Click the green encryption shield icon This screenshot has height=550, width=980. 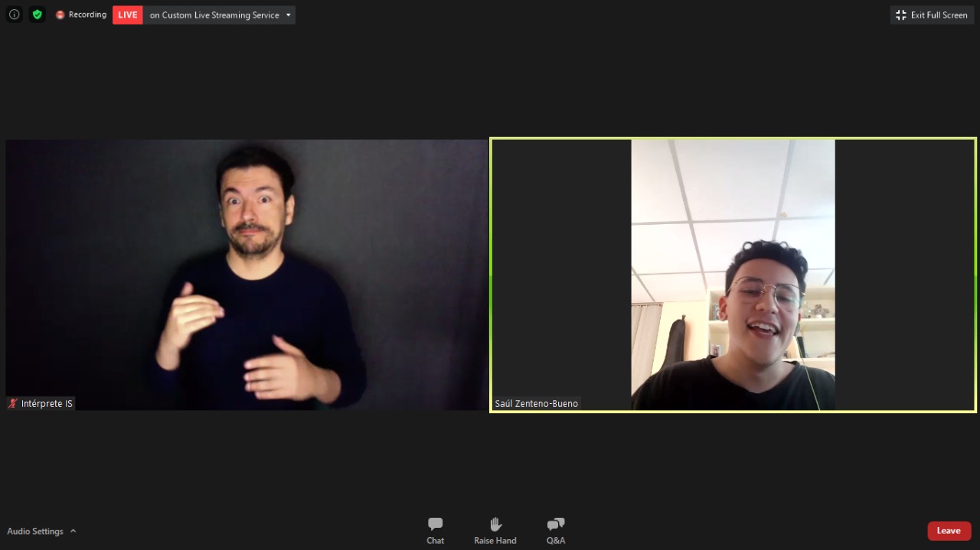[38, 15]
